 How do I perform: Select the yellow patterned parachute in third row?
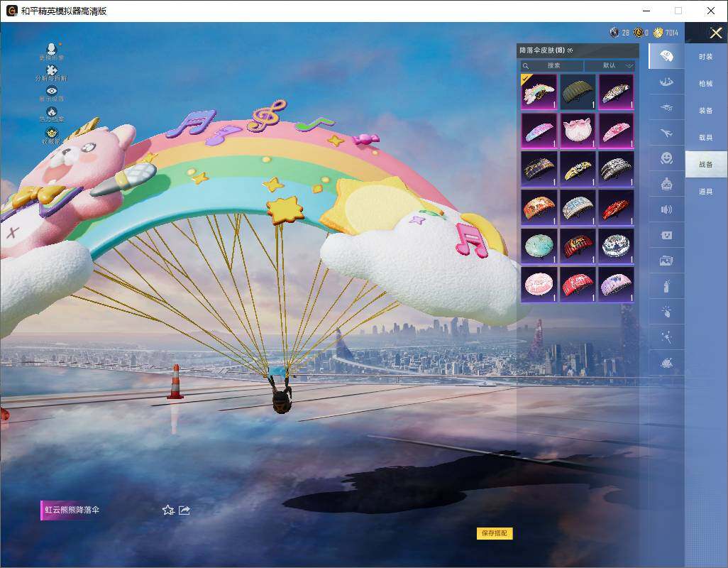coord(578,169)
